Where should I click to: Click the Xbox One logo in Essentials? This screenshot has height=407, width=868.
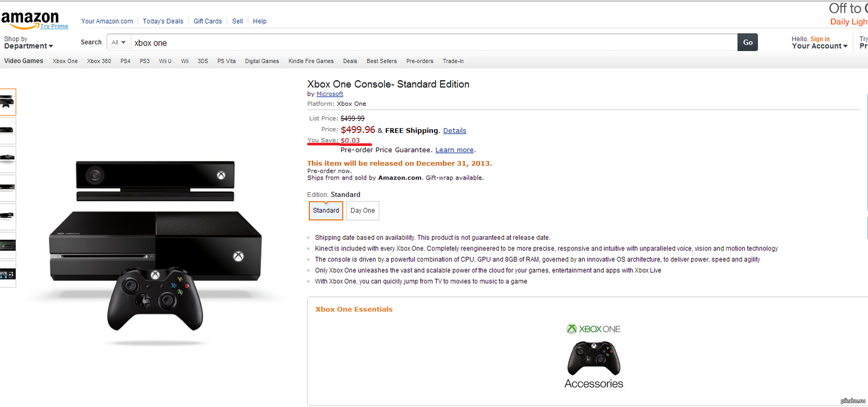tap(593, 329)
